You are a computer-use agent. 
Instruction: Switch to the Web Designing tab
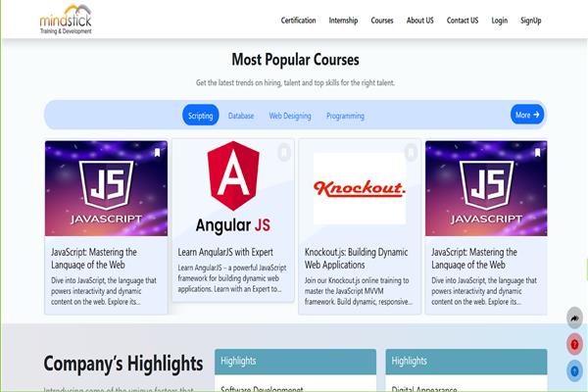(290, 116)
